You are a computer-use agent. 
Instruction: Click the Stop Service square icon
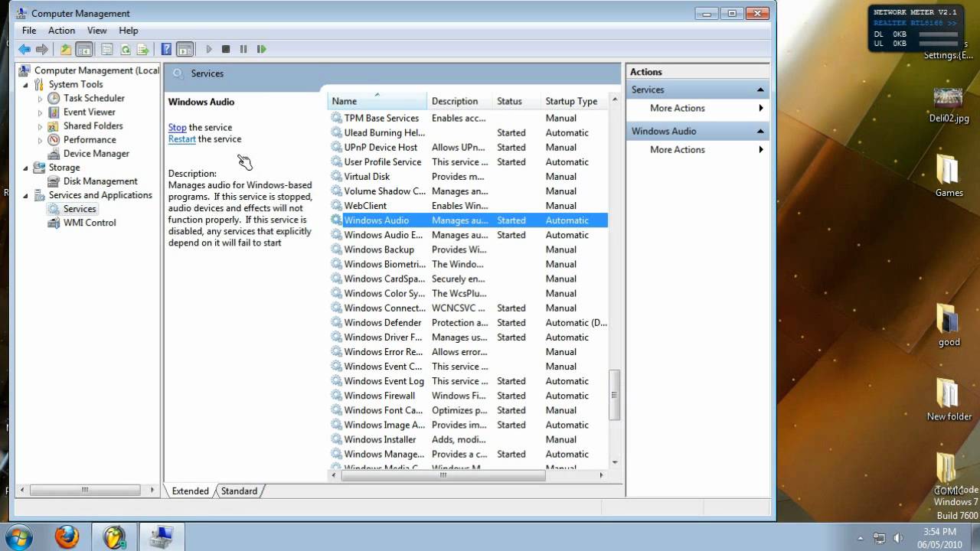(226, 49)
